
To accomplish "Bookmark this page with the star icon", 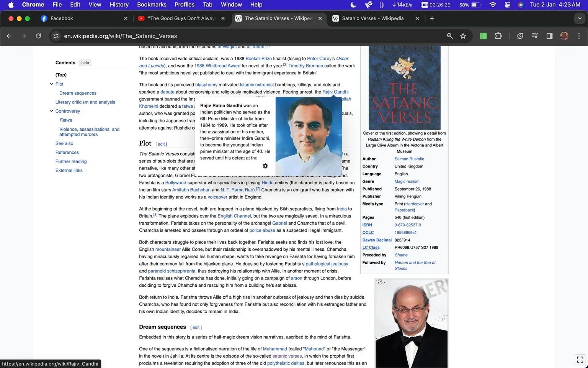I will pyautogui.click(x=463, y=36).
